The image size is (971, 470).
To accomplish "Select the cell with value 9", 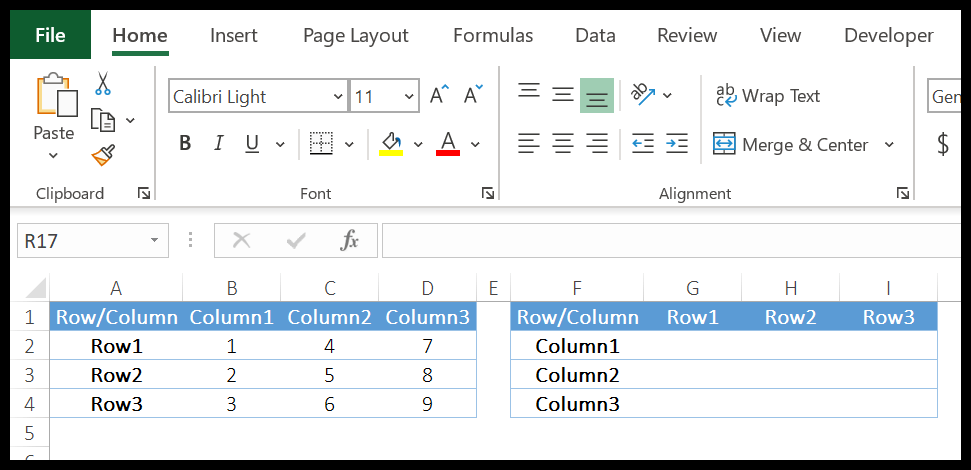I will pyautogui.click(x=427, y=404).
